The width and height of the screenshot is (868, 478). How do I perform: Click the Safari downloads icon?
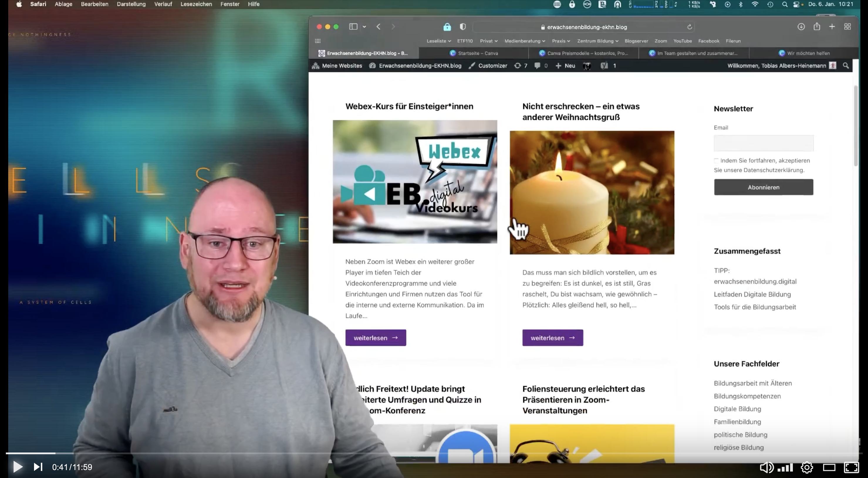point(801,27)
